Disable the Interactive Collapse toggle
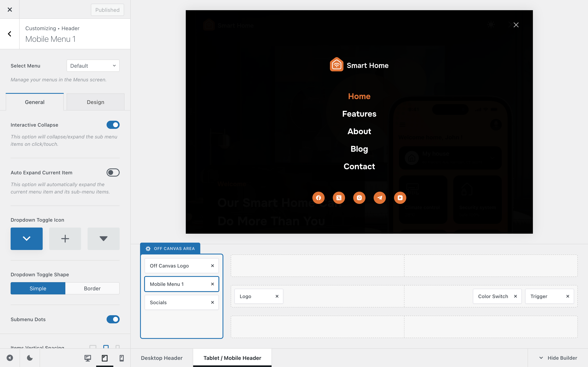 pyautogui.click(x=113, y=125)
